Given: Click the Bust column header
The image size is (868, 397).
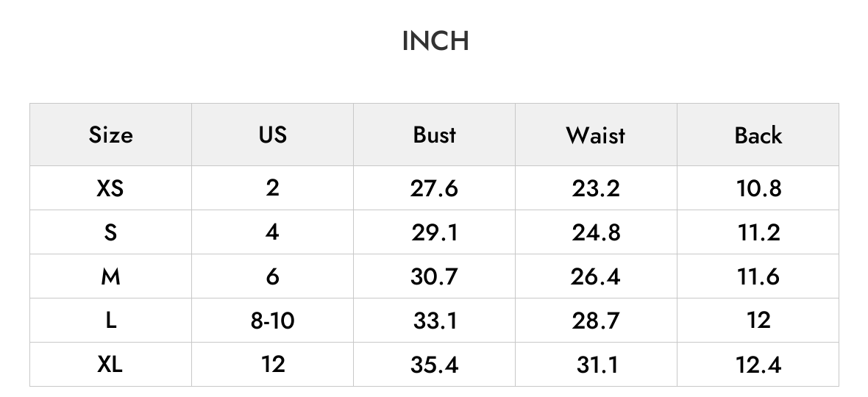Looking at the screenshot, I should (x=435, y=135).
